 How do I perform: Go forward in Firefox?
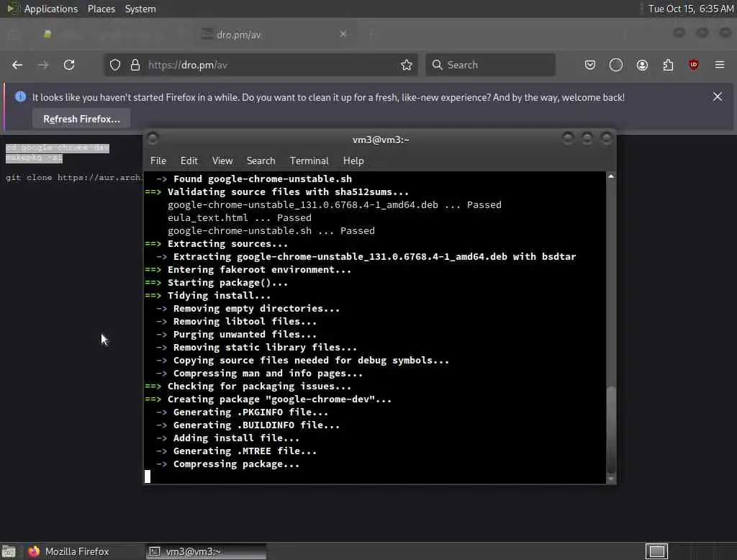point(43,65)
